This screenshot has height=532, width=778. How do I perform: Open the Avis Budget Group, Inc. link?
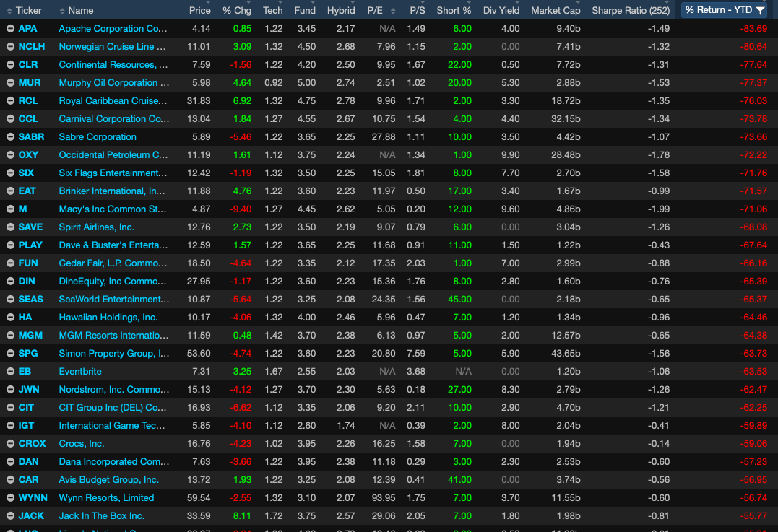[108, 480]
